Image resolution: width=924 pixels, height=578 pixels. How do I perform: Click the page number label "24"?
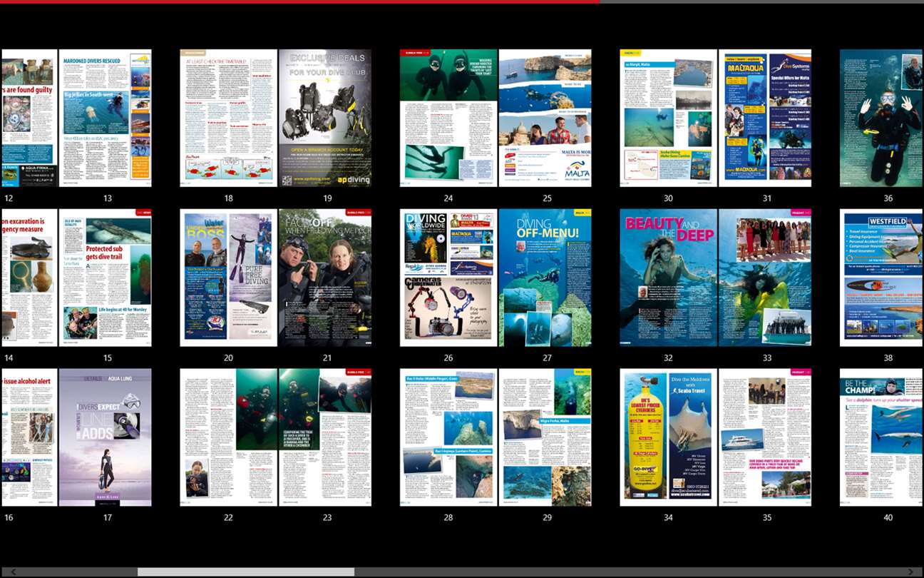click(448, 198)
